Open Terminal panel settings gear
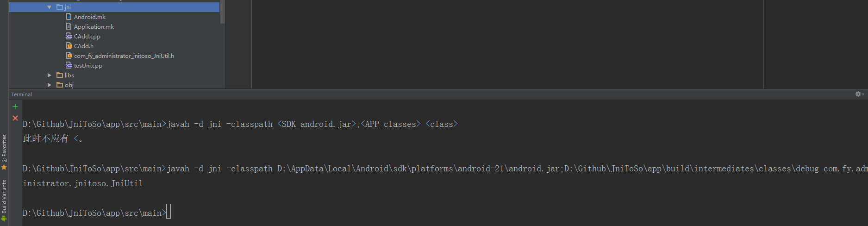 tap(859, 94)
